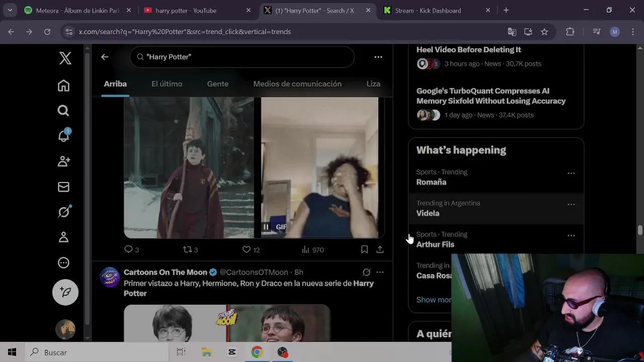Share the GIF post
The image size is (644, 362).
[380, 249]
